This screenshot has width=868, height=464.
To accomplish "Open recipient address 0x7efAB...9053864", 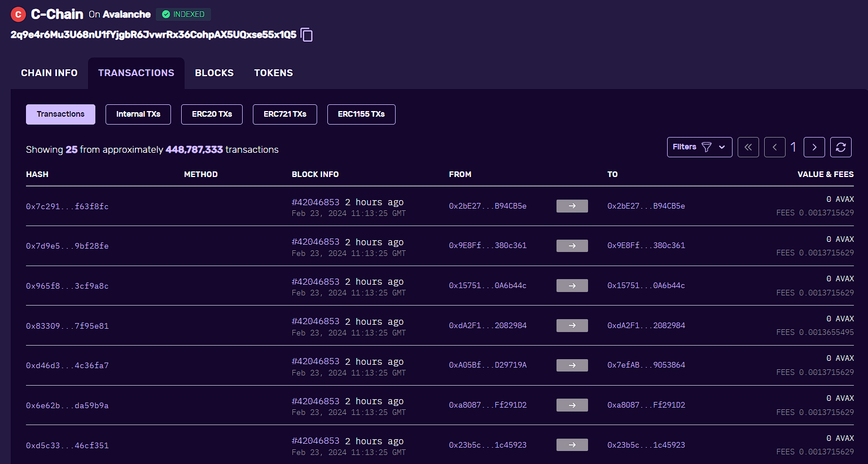I will (x=646, y=365).
